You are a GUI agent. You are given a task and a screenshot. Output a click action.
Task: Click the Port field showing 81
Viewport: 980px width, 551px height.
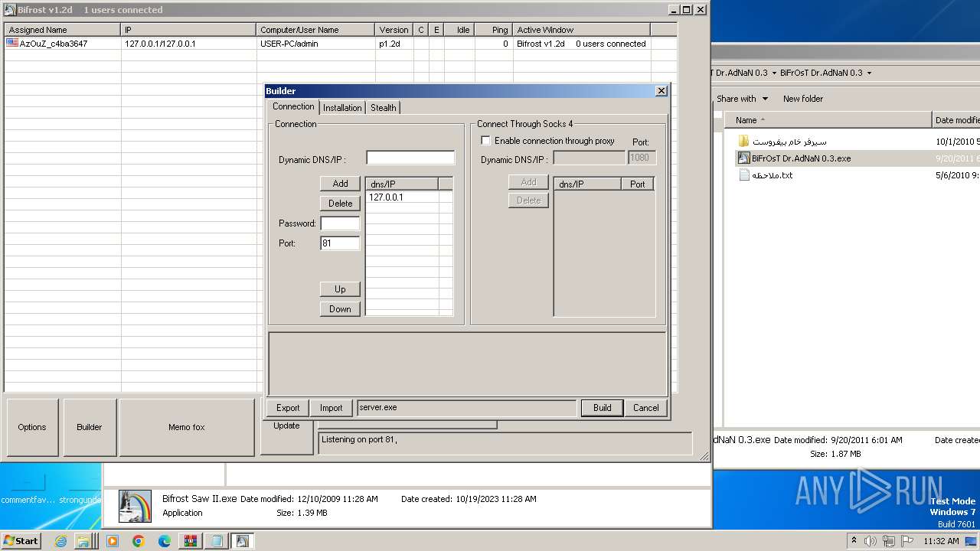tap(340, 243)
